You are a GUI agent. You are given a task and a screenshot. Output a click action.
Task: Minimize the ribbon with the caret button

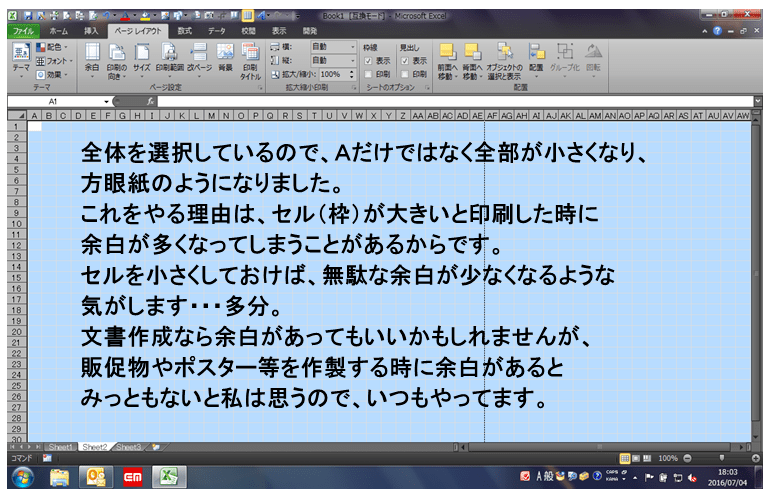coord(705,31)
